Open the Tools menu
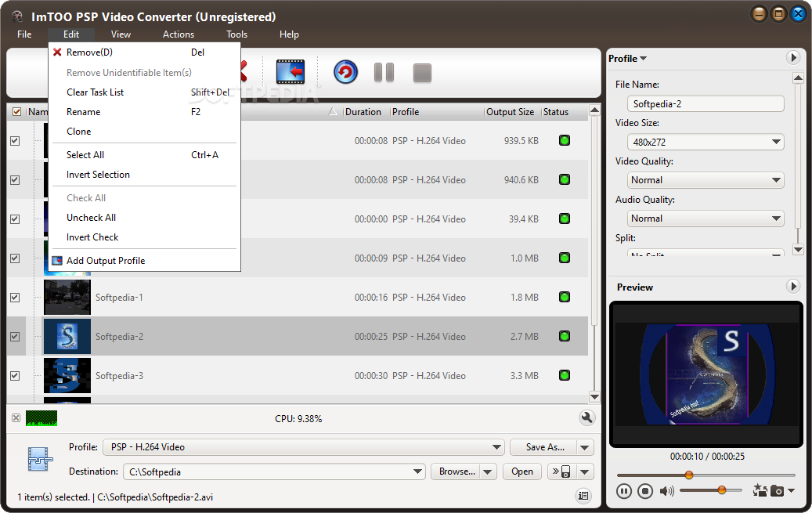This screenshot has height=513, width=812. point(236,34)
